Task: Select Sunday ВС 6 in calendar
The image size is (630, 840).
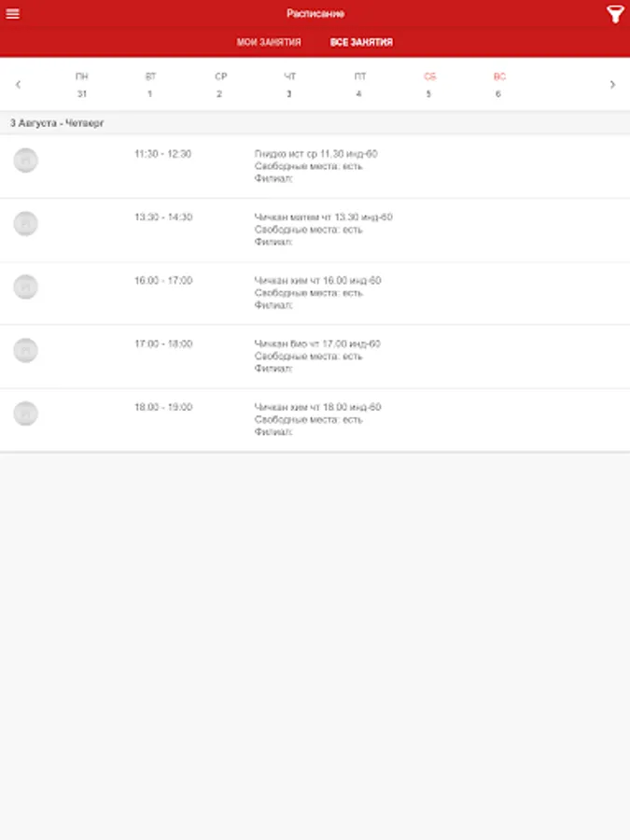Action: click(498, 85)
